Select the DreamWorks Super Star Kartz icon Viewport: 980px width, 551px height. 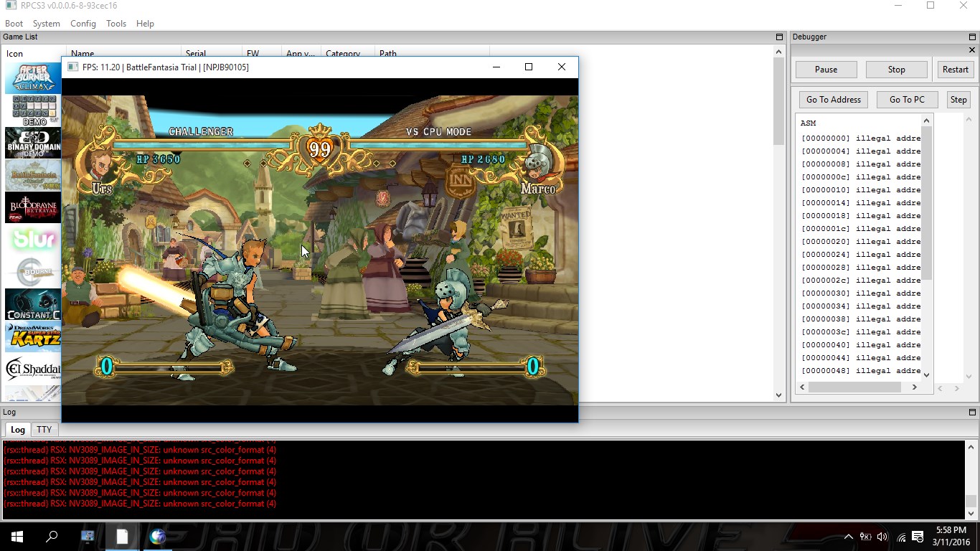click(x=32, y=336)
